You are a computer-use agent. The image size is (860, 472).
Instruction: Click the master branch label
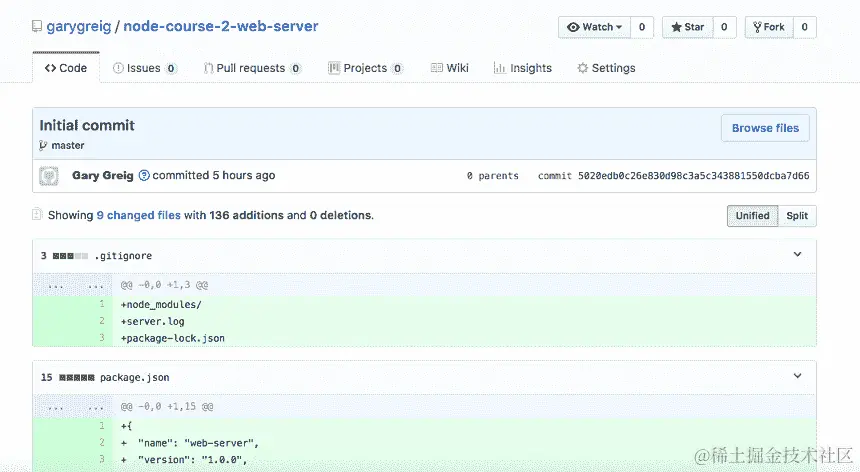[x=67, y=145]
